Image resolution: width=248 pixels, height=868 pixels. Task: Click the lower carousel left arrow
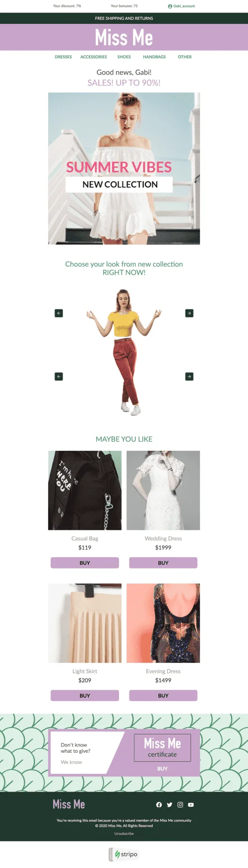click(x=59, y=376)
